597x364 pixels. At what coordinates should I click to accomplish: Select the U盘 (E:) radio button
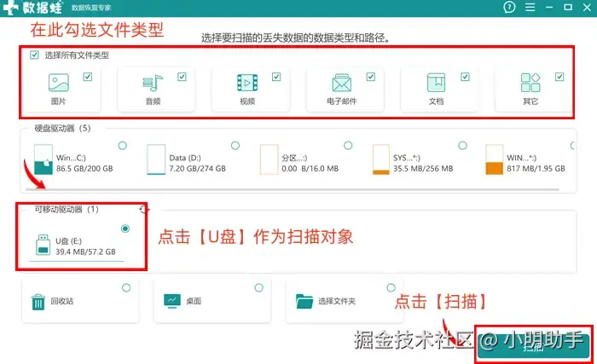125,228
